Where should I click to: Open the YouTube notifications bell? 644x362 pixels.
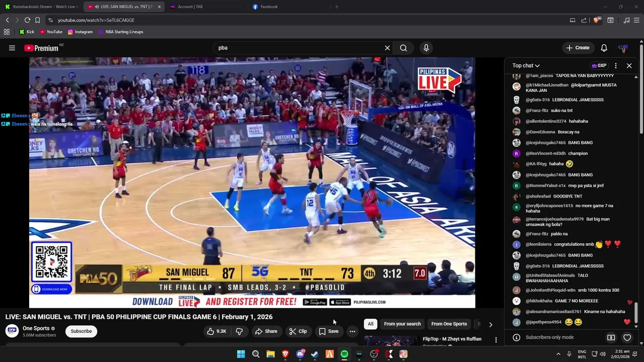[x=604, y=48]
